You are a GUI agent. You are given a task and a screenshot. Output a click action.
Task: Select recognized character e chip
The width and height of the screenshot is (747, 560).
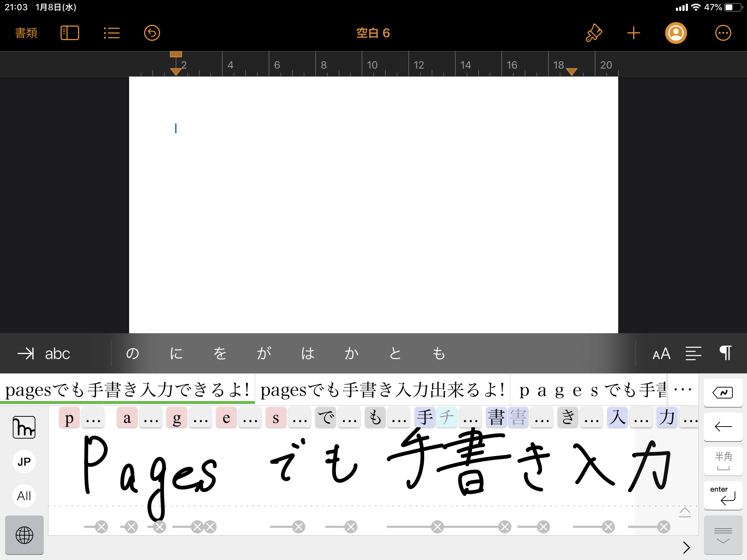[226, 417]
